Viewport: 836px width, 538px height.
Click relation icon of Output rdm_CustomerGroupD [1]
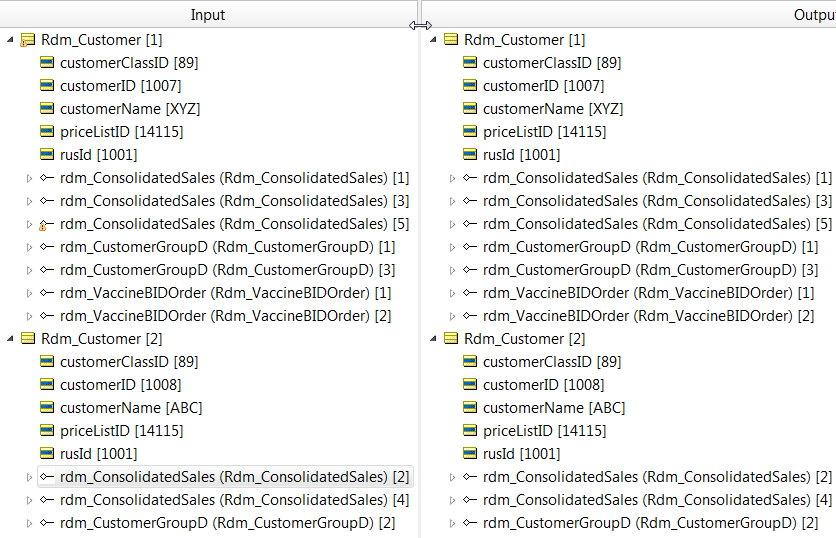[x=470, y=247]
